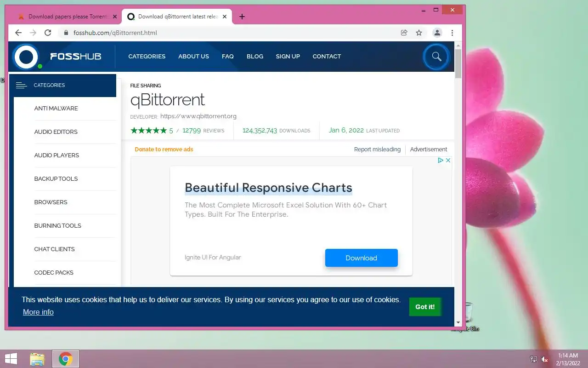Open the Chrome profile avatar
The height and width of the screenshot is (368, 588).
(x=437, y=33)
